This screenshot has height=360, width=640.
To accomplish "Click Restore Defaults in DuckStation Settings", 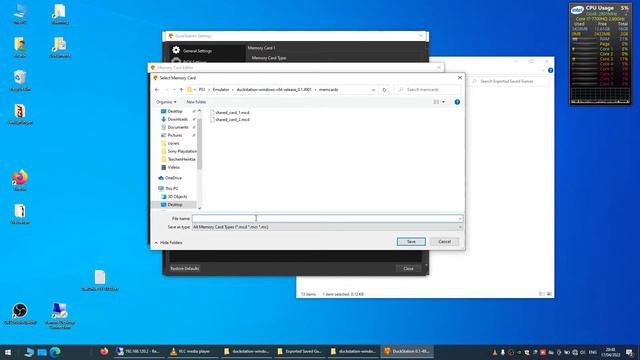I will coord(184,269).
